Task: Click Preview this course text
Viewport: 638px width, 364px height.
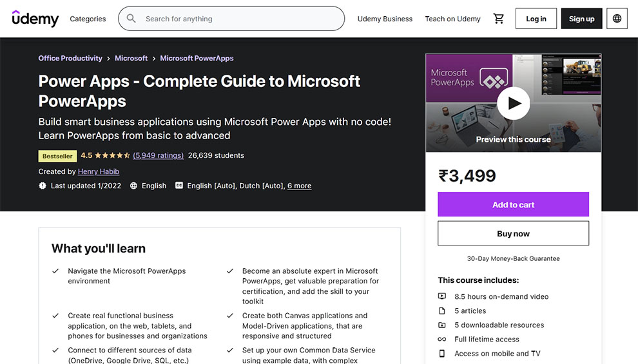Action: pos(514,140)
